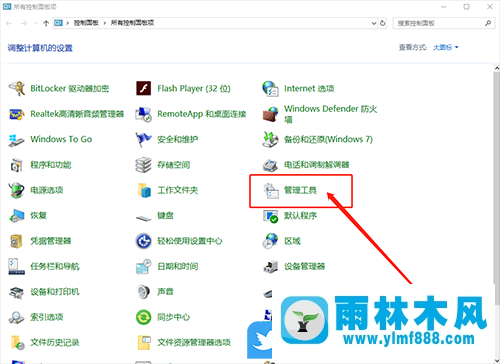Open the Flash Player (32 位) icon
This screenshot has height=364, width=500.
(144, 89)
